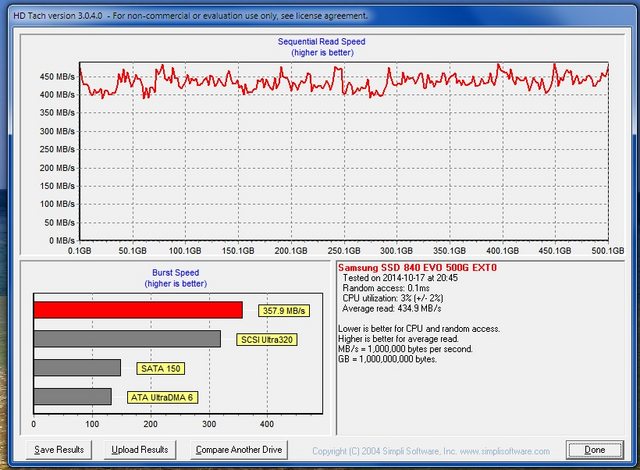Click the 450 MB/s axis label
The image size is (640, 470).
point(57,76)
